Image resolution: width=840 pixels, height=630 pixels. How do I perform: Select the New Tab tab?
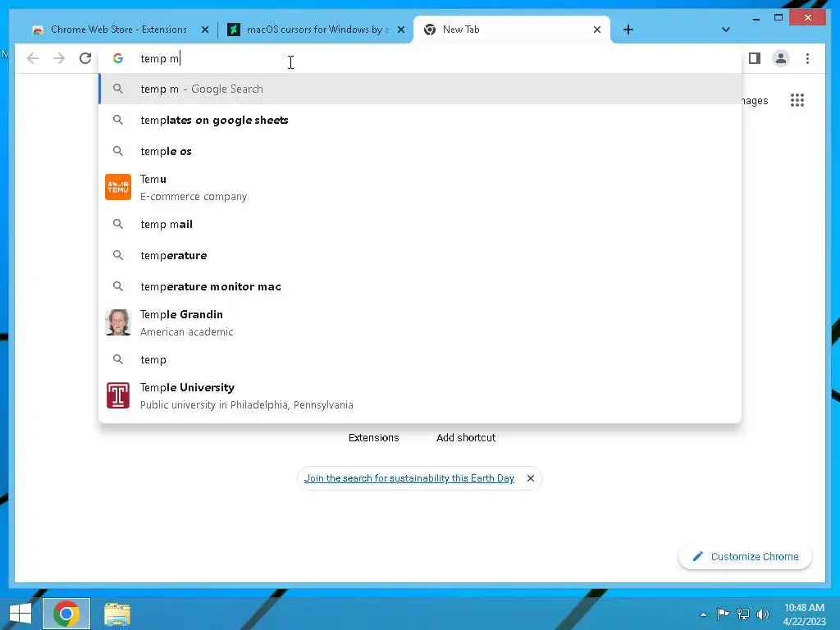click(x=512, y=30)
